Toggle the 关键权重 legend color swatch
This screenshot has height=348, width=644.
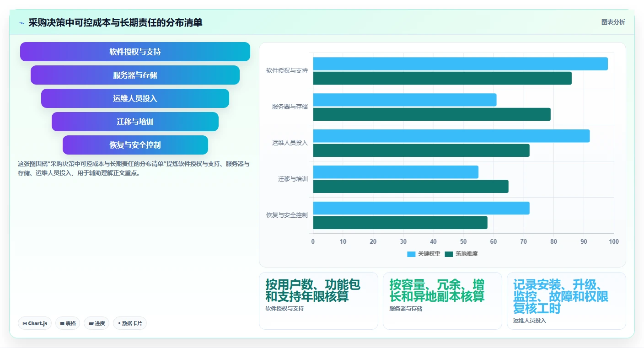411,254
